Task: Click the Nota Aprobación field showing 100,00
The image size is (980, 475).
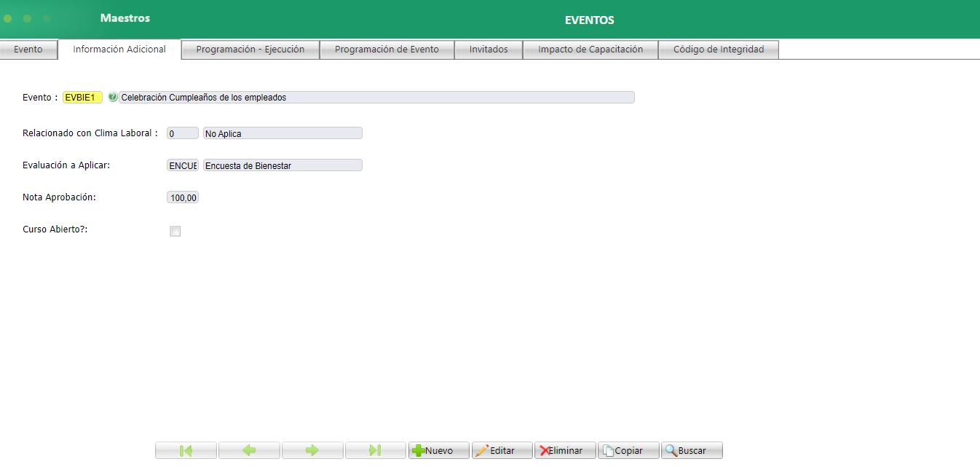Action: (182, 197)
